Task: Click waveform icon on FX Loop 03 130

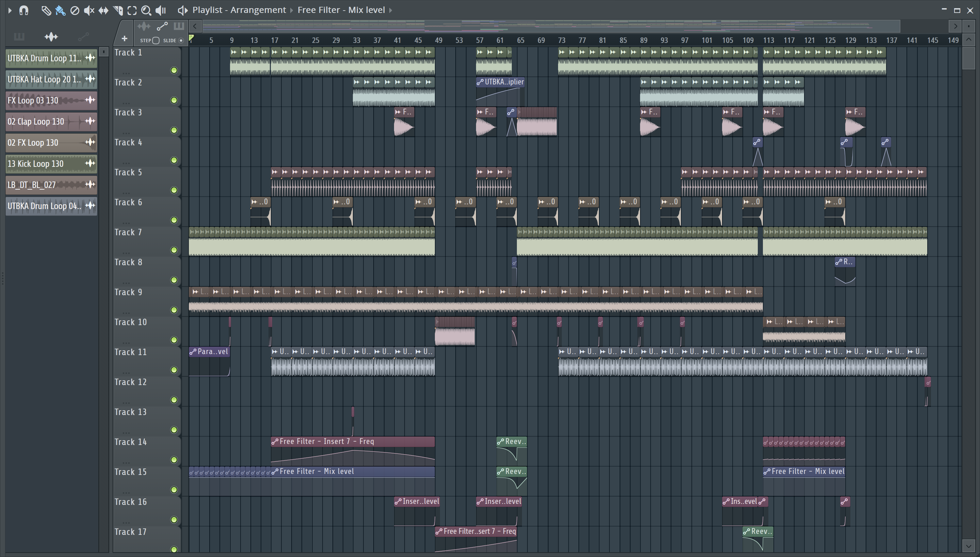Action: 90,100
